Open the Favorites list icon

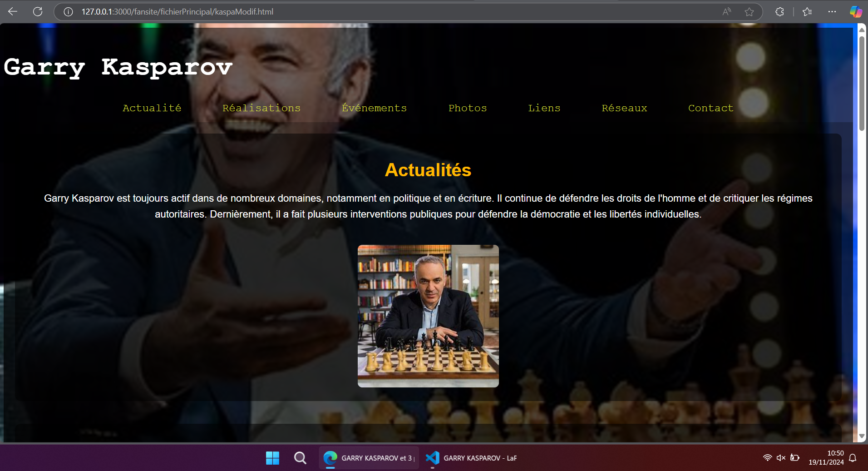(x=807, y=12)
